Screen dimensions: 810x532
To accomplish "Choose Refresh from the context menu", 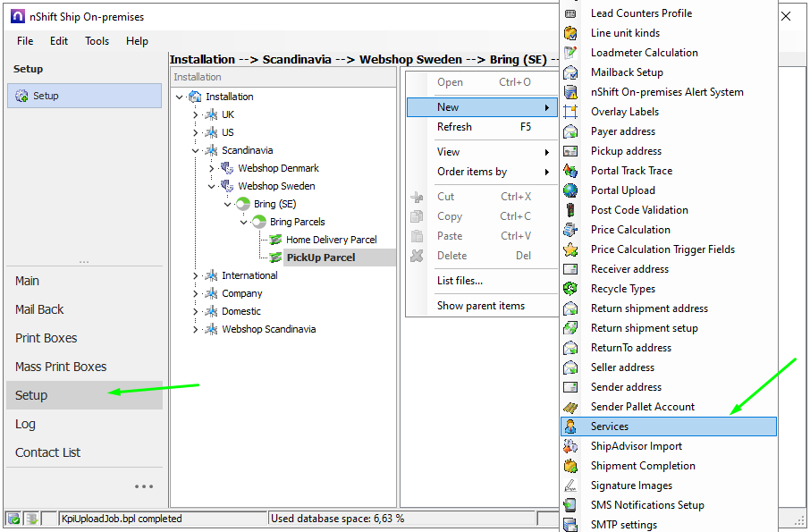I will coord(455,127).
